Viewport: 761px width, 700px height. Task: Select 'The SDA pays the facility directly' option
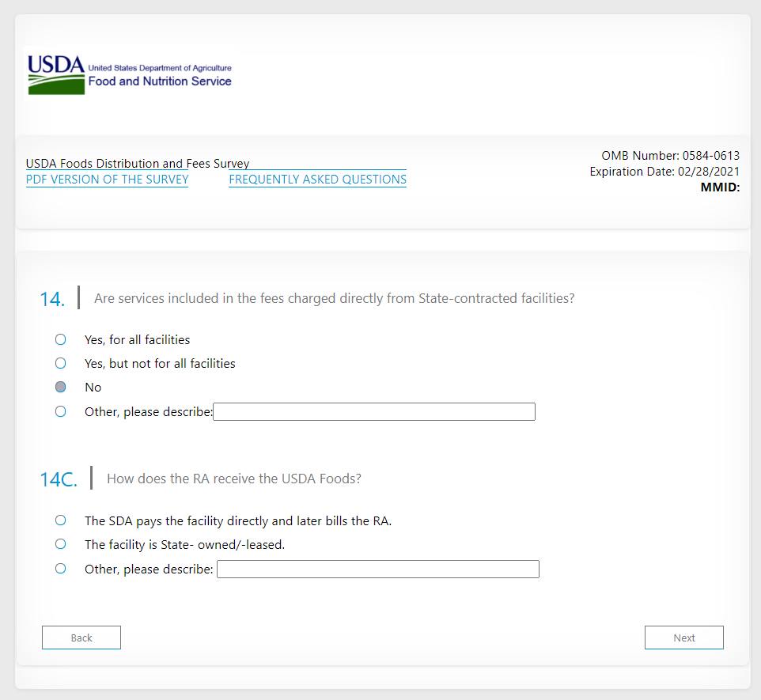60,520
